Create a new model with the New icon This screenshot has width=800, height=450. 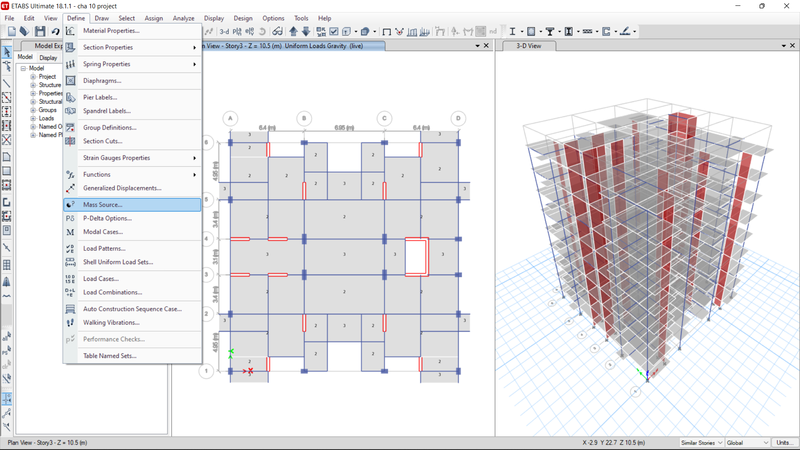pos(12,32)
